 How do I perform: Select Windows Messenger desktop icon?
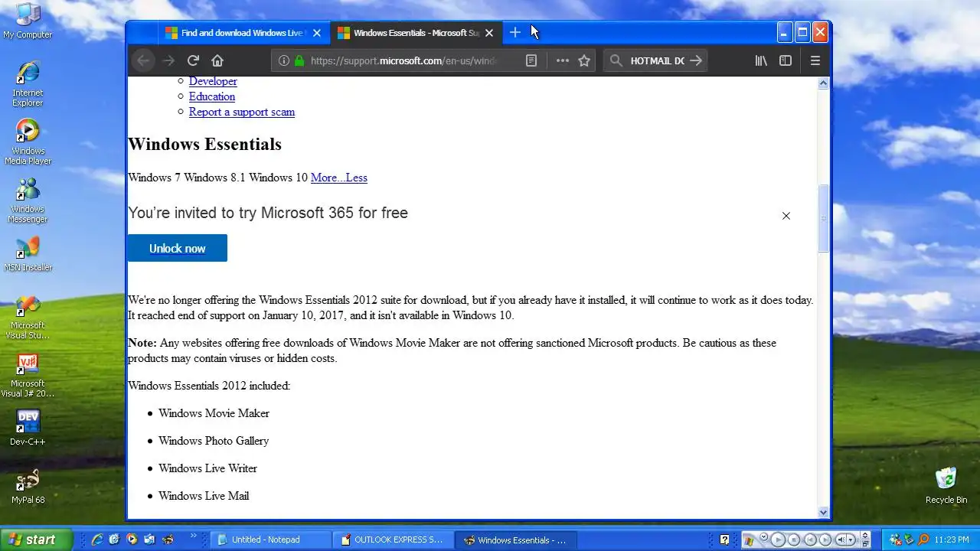28,200
